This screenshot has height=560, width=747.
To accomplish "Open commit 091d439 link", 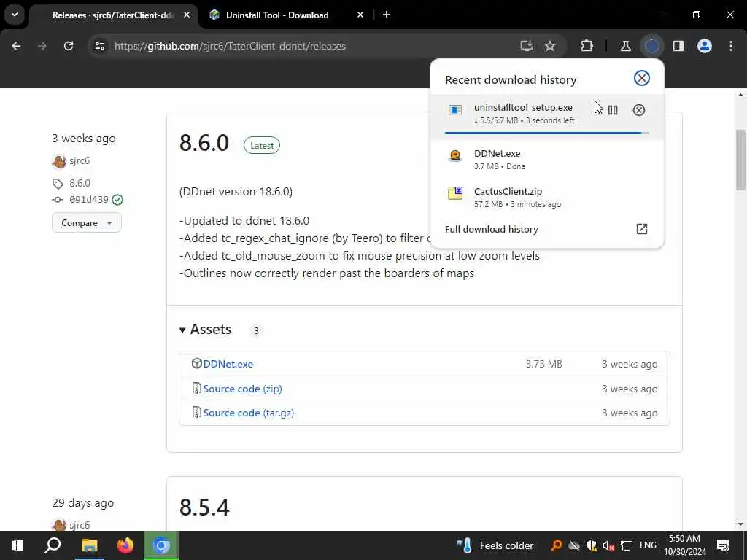I will pyautogui.click(x=88, y=200).
